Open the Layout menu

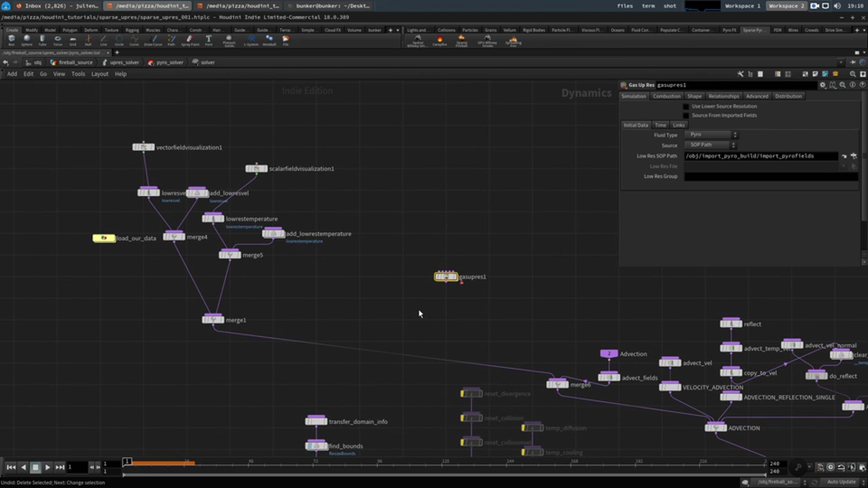pyautogui.click(x=100, y=74)
